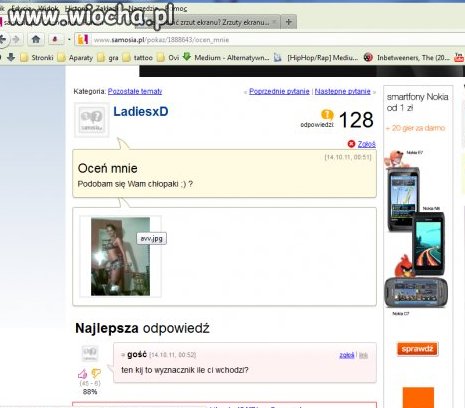This screenshot has width=465, height=408.
Task: Click the avv.jpg tooltip label
Action: coord(151,238)
